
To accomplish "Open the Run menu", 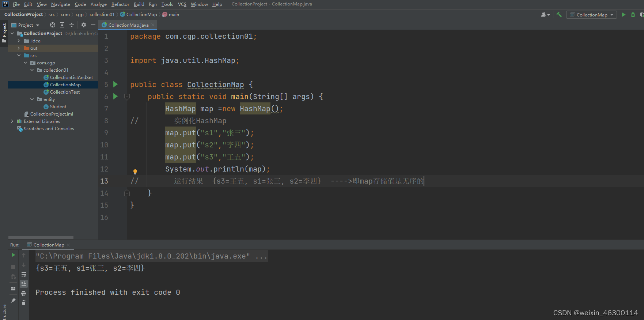I will click(x=153, y=4).
